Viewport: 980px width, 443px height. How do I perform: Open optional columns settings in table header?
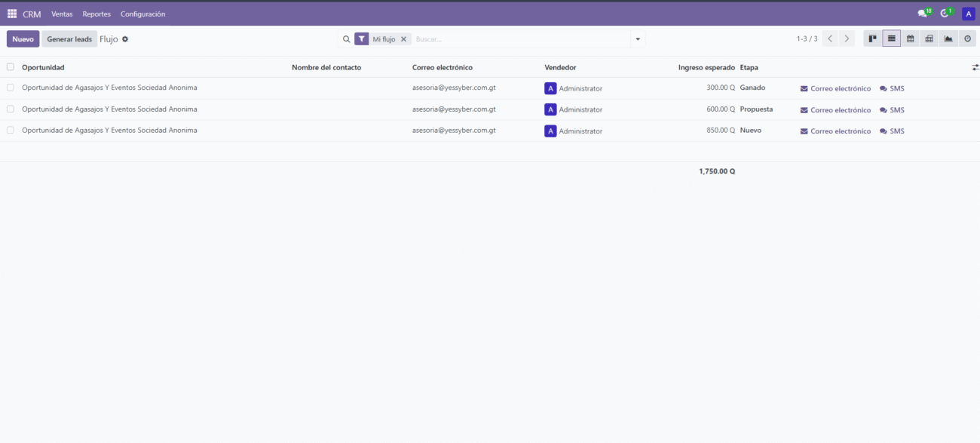coord(975,67)
